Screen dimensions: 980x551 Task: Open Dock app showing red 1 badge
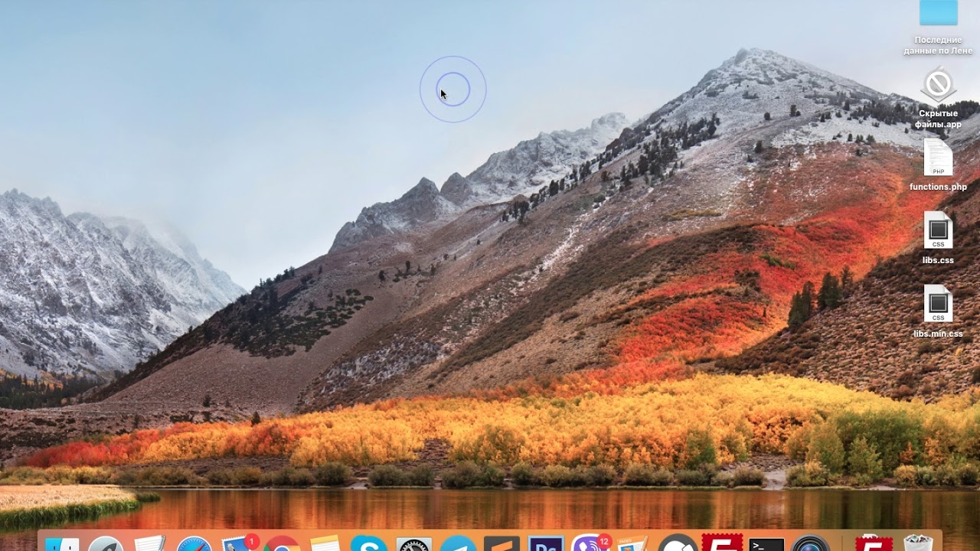[240, 543]
